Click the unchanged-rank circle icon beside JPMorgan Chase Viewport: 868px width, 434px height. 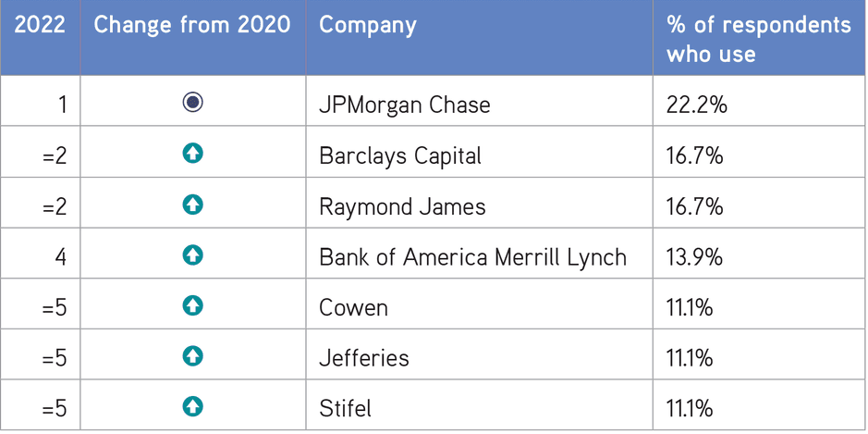pyautogui.click(x=192, y=103)
